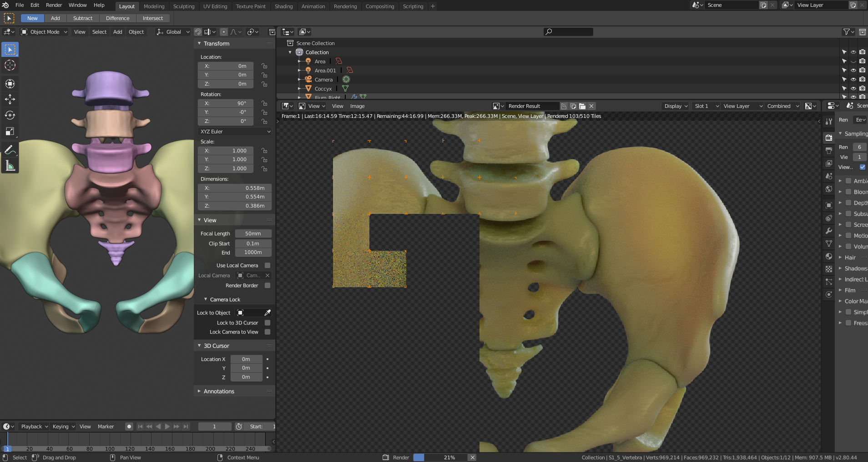Open the Modifiers wrench tab

[x=829, y=231]
